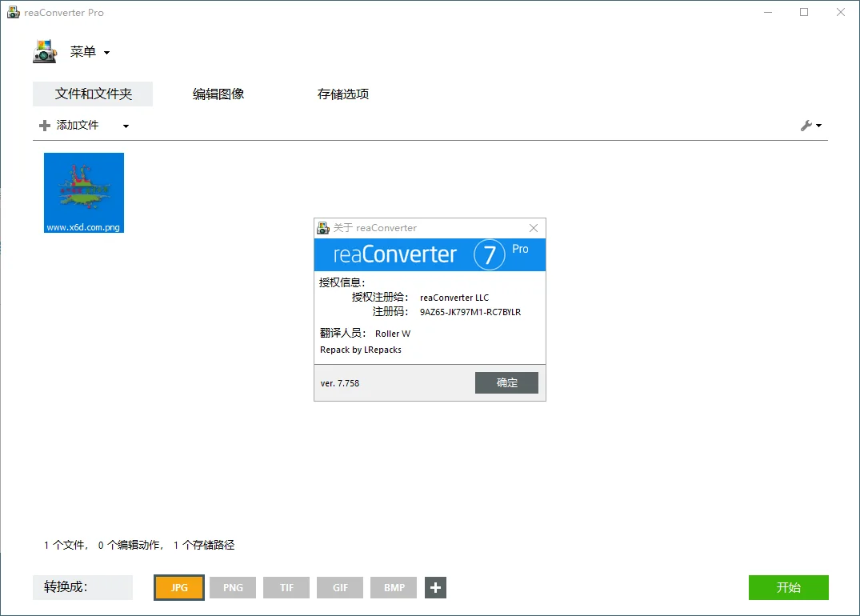The height and width of the screenshot is (616, 860).
Task: Open the 存储选项 tab
Action: tap(342, 94)
